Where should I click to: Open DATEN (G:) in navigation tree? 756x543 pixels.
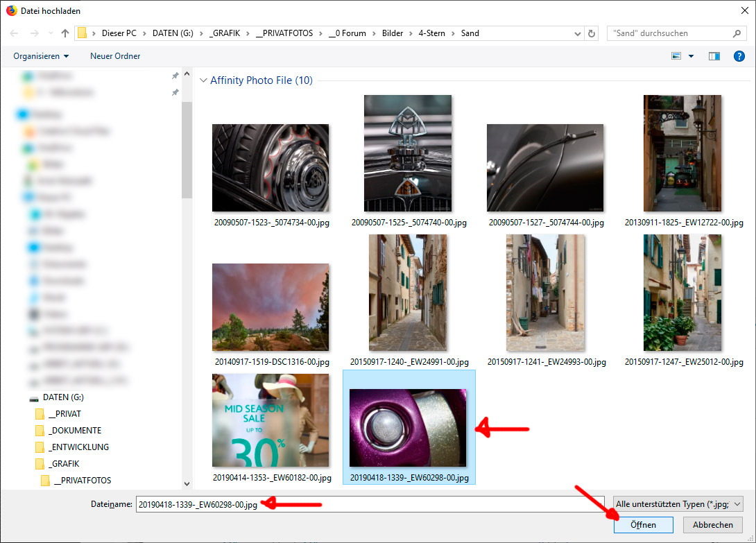pos(63,397)
